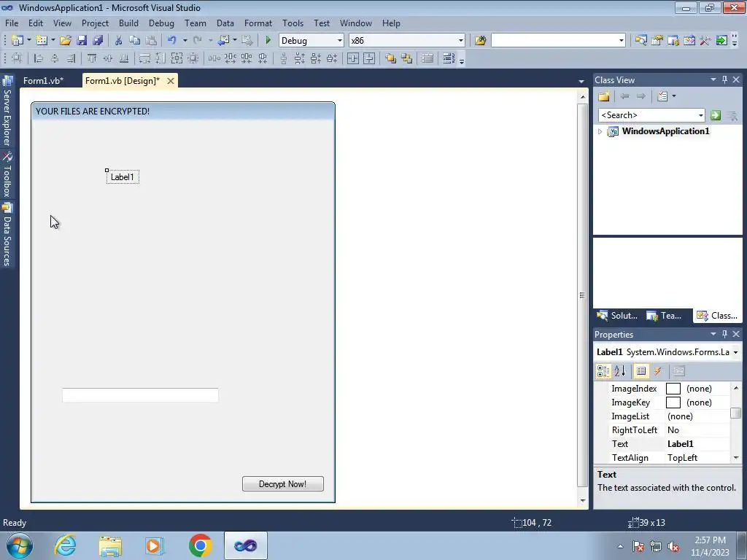Switch to the Form1.vb* code tab
This screenshot has width=747, height=560.
click(43, 81)
